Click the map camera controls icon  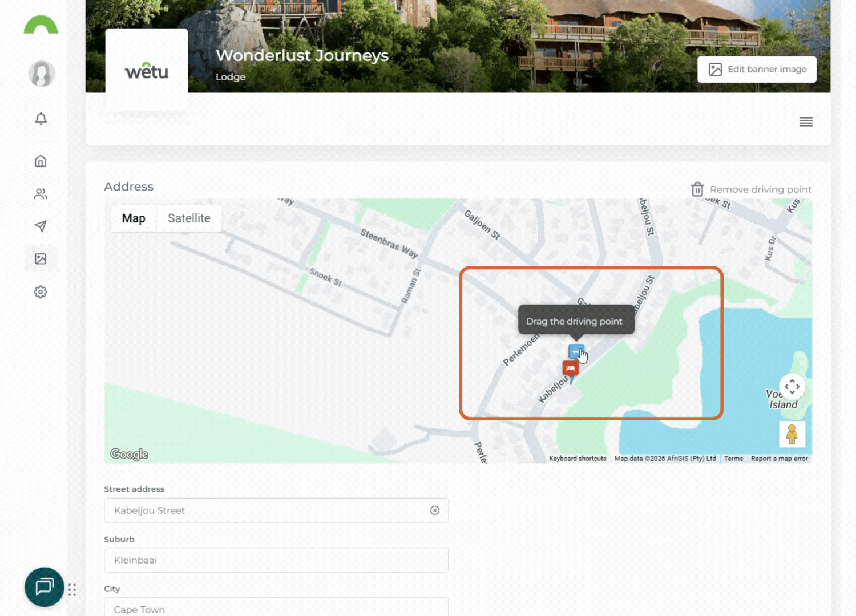[x=792, y=387]
